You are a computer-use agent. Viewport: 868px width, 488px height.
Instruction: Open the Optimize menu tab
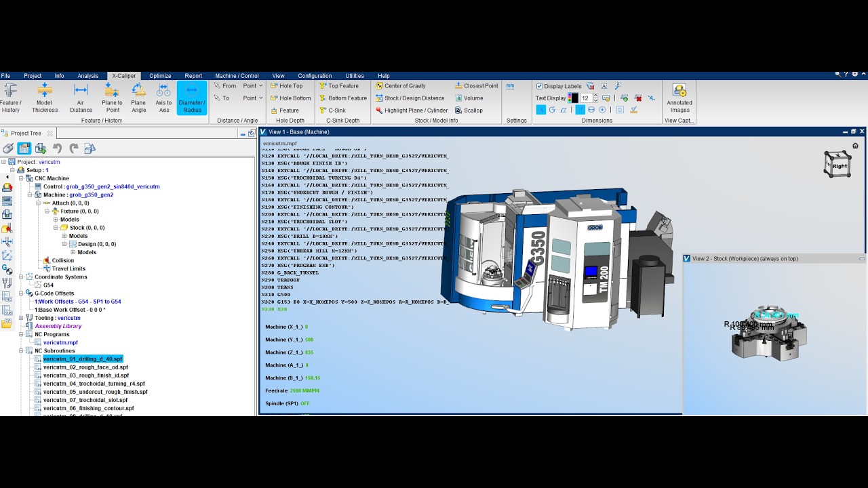pos(160,76)
